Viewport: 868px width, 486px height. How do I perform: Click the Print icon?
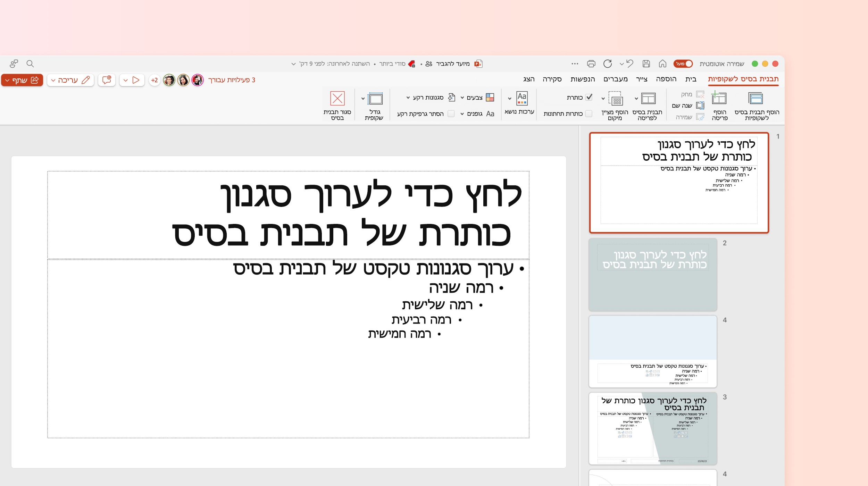coord(591,64)
